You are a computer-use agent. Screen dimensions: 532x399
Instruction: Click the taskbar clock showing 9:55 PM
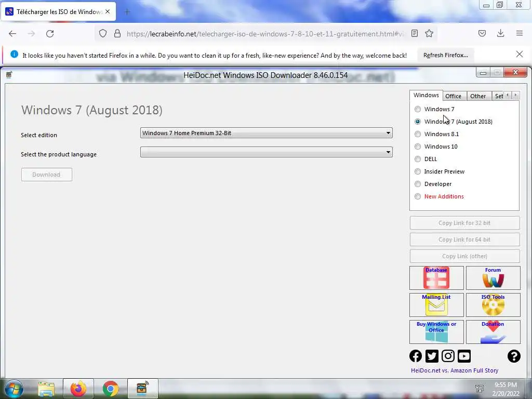coord(506,389)
